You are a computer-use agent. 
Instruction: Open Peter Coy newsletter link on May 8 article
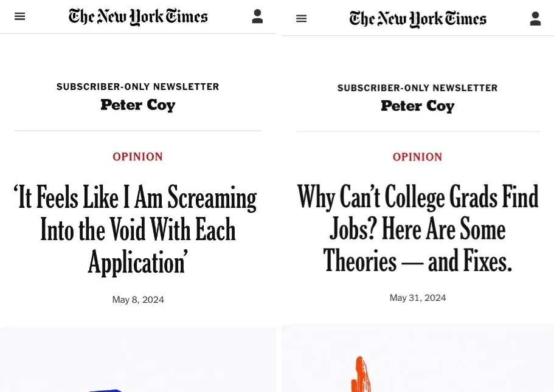coord(138,105)
